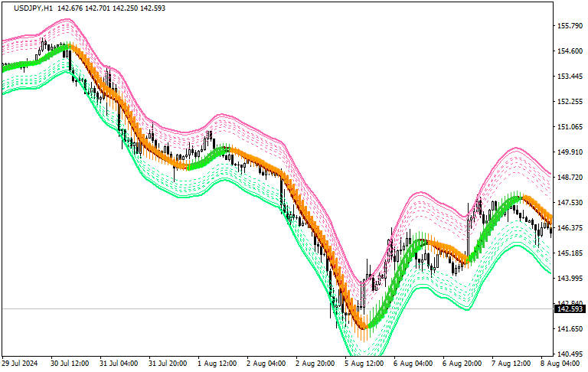
Task: Click the 8 Aug 04:00 time label
Action: tap(560, 364)
